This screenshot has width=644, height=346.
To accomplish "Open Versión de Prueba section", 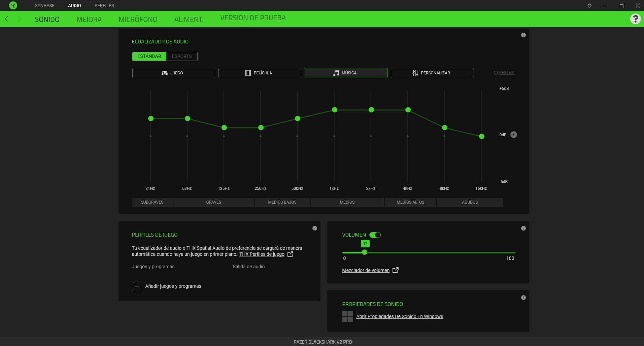I will point(253,18).
